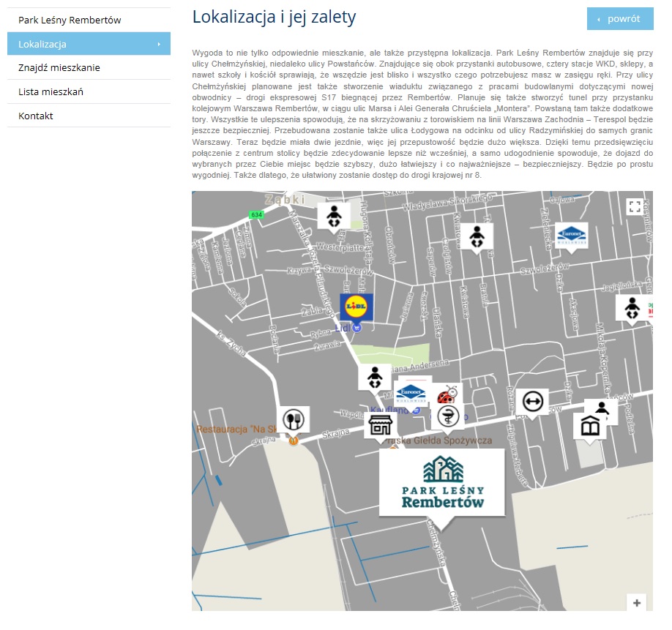The width and height of the screenshot is (672, 630).
Task: Open the Euronet marker beside the ladybug
Action: tap(411, 394)
